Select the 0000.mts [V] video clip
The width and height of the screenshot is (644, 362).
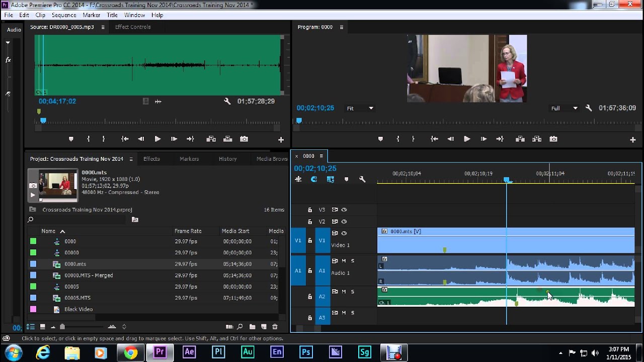[506, 240]
